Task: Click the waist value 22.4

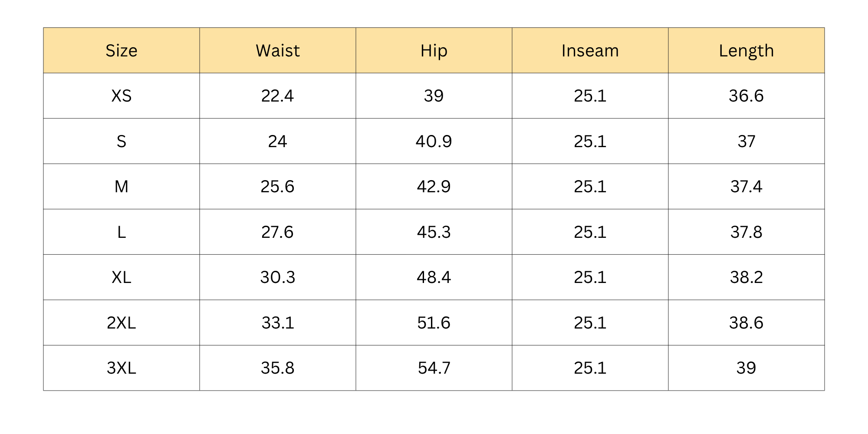Action: click(x=278, y=96)
